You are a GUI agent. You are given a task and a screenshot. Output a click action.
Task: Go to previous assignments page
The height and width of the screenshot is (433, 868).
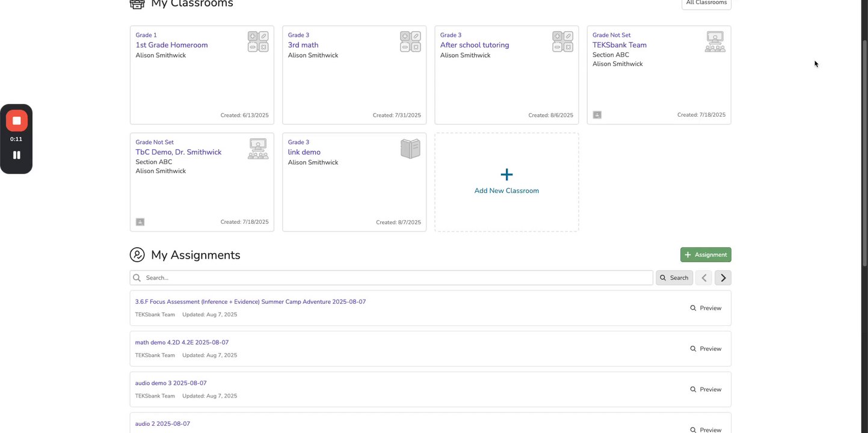pos(704,278)
